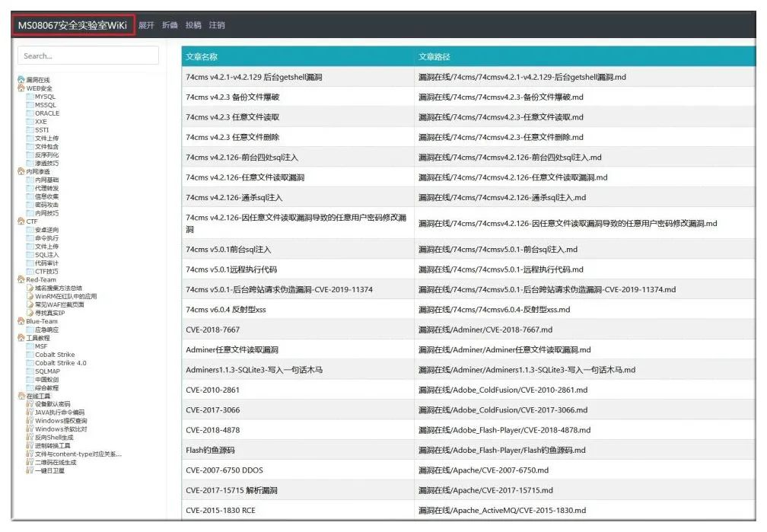Click the 74cms v5.0.1远程执行代码 article name
767x532 pixels.
pos(231,269)
